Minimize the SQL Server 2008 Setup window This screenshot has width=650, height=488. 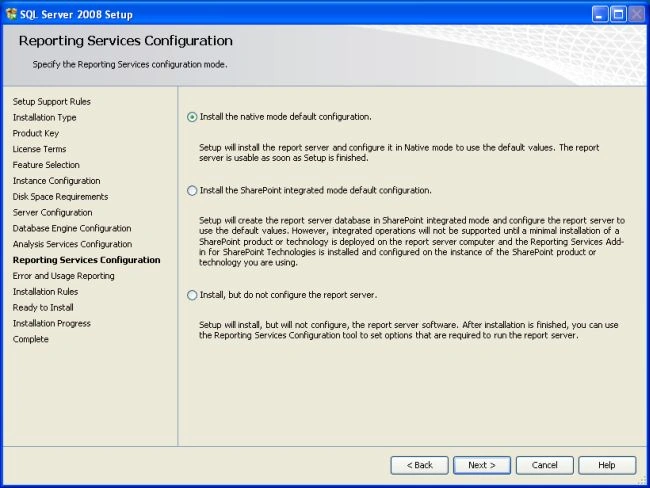tap(599, 15)
